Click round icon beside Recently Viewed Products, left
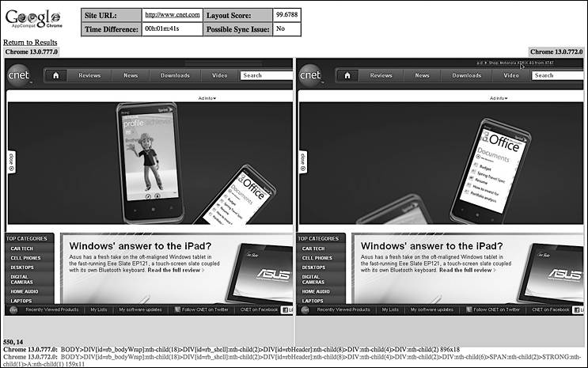This screenshot has height=368, width=588. (13, 310)
